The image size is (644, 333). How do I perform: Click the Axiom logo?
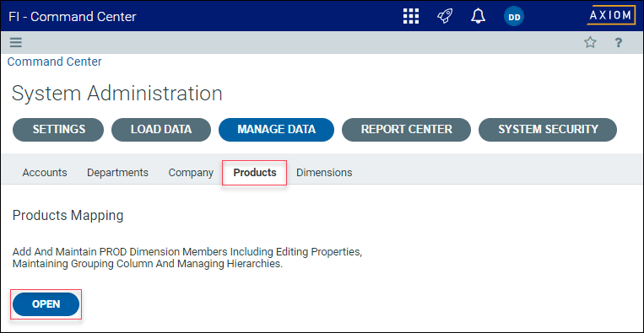click(611, 16)
